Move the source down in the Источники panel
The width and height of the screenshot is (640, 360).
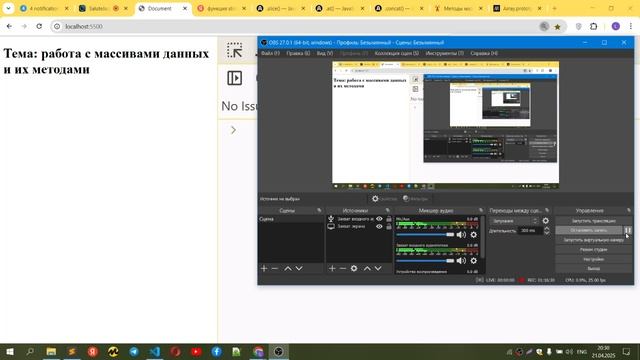(x=378, y=268)
